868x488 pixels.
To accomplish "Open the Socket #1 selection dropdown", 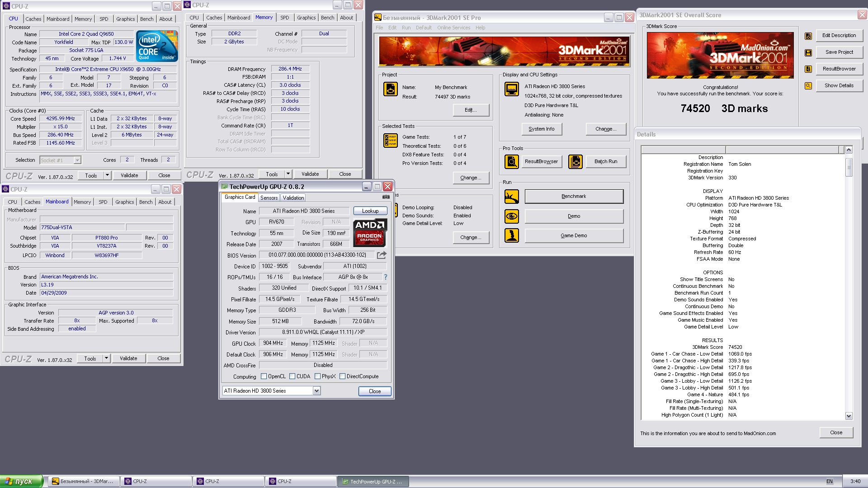I will [77, 160].
